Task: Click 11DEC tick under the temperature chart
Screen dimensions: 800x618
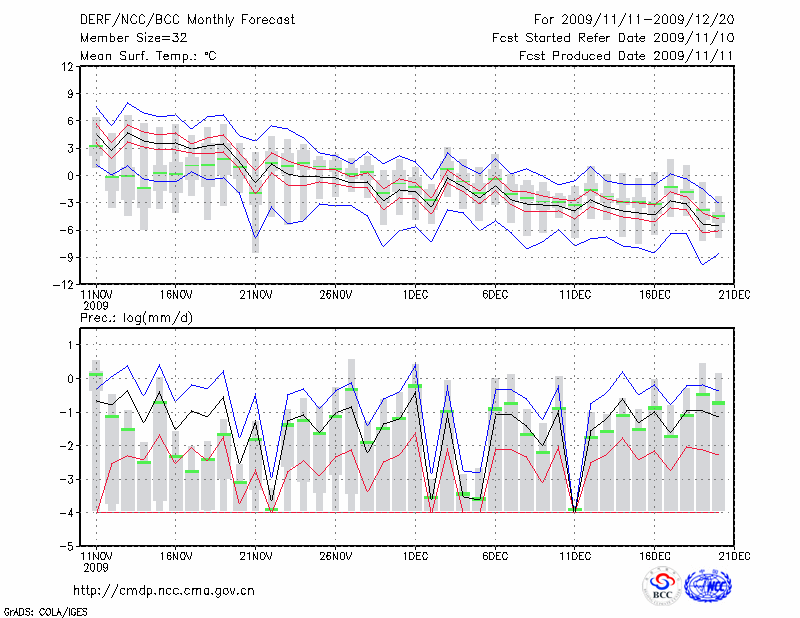Action: pyautogui.click(x=575, y=295)
